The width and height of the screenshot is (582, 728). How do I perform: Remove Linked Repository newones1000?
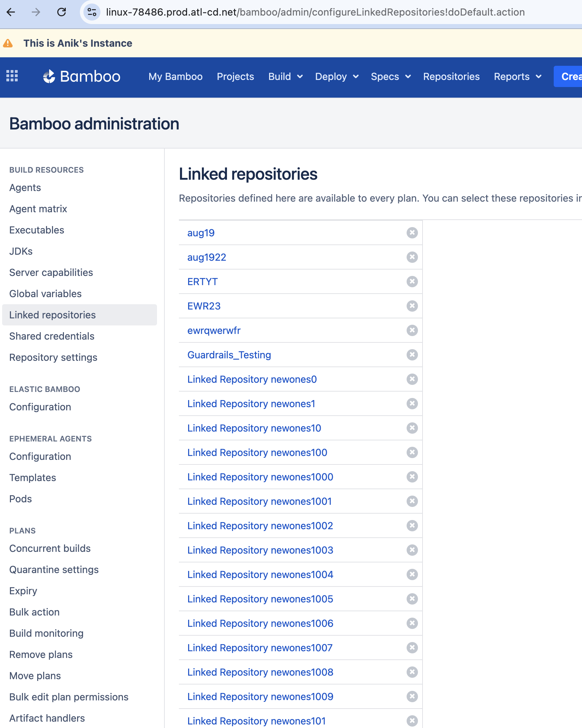[x=412, y=477]
